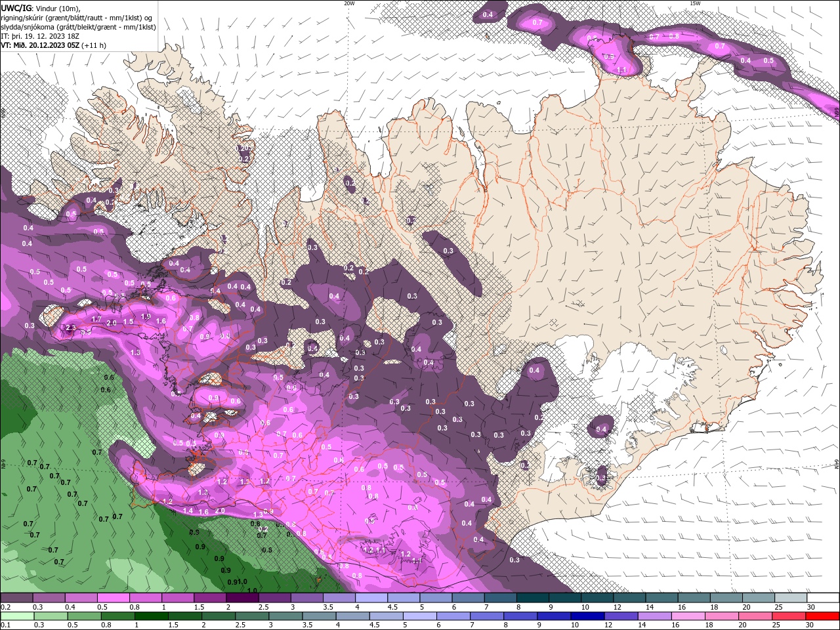Click the UWC/IG title text
840x630 pixels.
pos(16,8)
